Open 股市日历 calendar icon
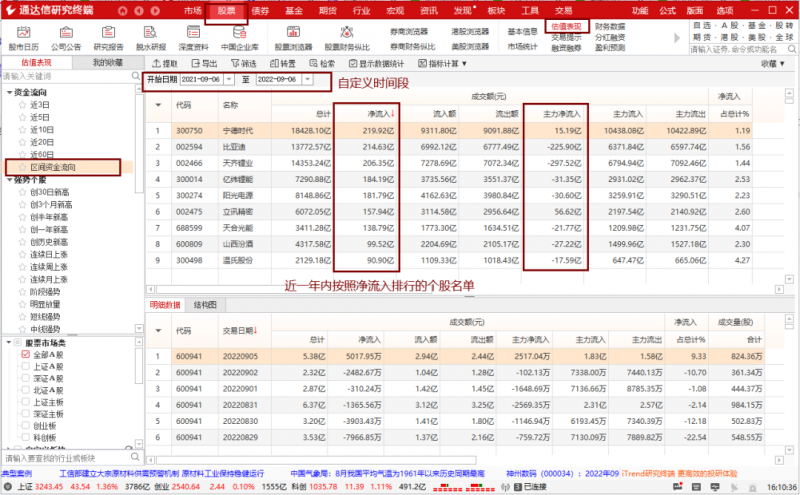800x495 pixels. (x=23, y=33)
